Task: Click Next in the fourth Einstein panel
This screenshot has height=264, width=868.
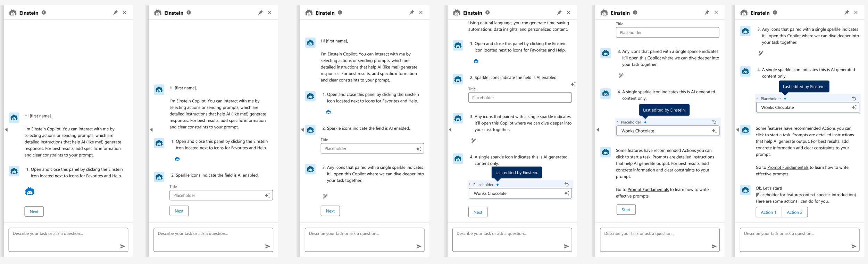Action: tap(478, 212)
